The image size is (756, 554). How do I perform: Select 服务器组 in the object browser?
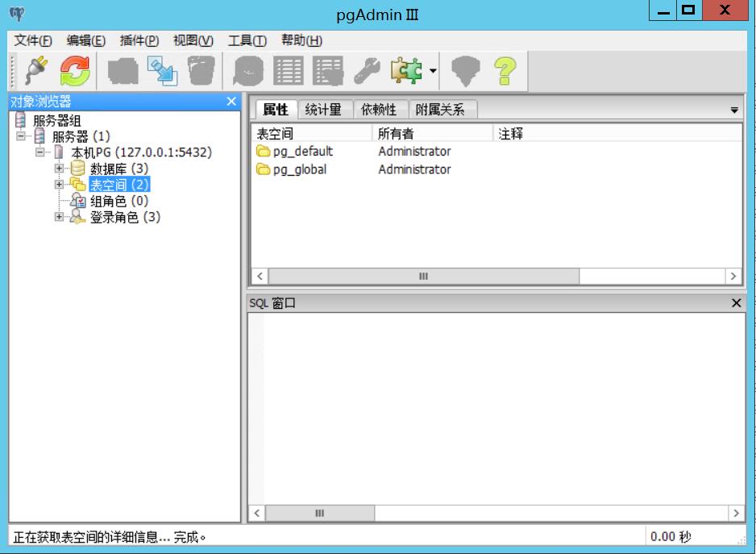pyautogui.click(x=57, y=120)
